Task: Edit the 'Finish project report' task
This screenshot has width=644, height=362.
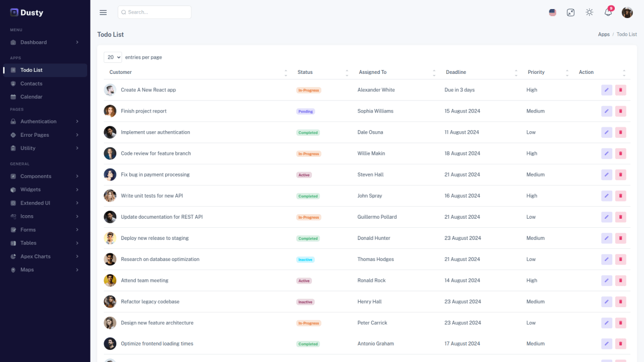Action: pyautogui.click(x=606, y=111)
